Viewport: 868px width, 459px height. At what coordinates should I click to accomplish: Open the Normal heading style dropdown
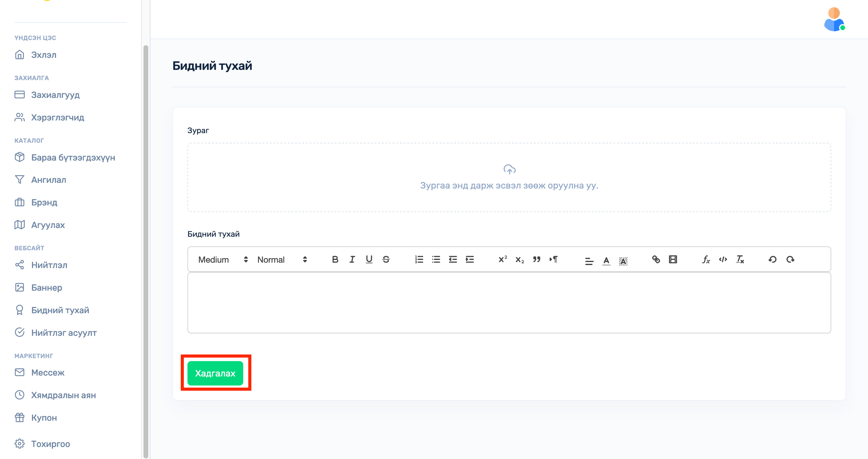[x=282, y=259]
